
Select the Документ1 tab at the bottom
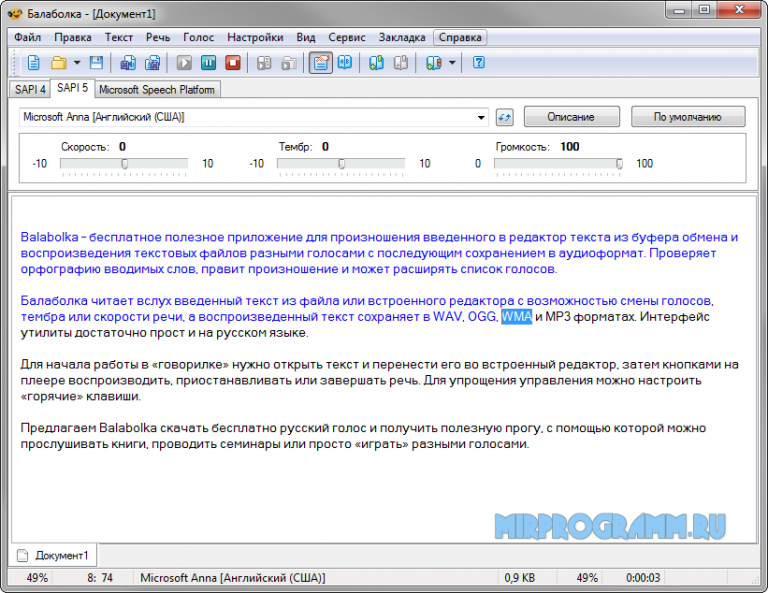(x=54, y=555)
